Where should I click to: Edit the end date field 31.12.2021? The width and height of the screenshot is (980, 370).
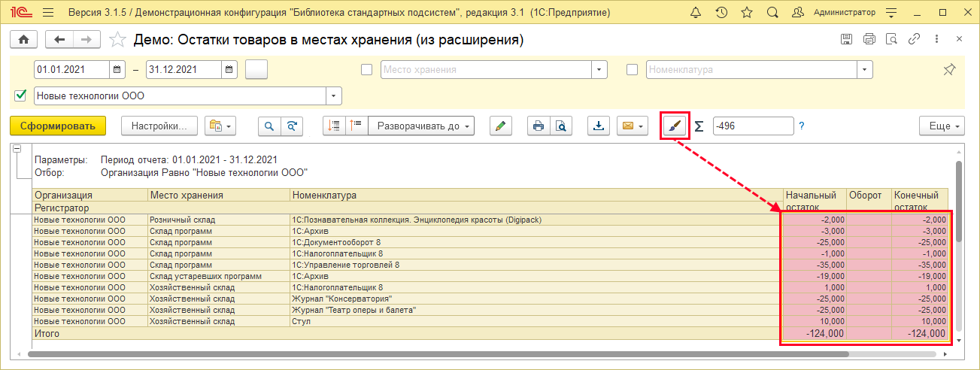click(x=184, y=69)
